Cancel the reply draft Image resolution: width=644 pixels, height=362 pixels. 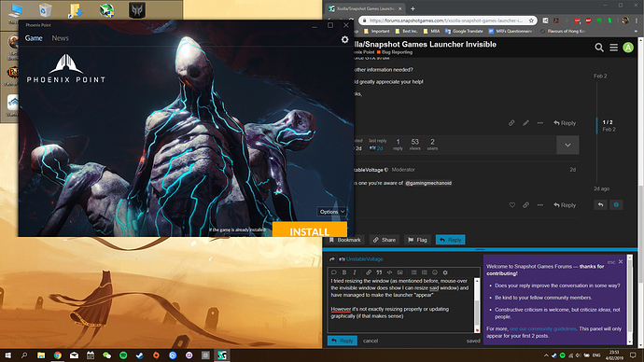[371, 341]
